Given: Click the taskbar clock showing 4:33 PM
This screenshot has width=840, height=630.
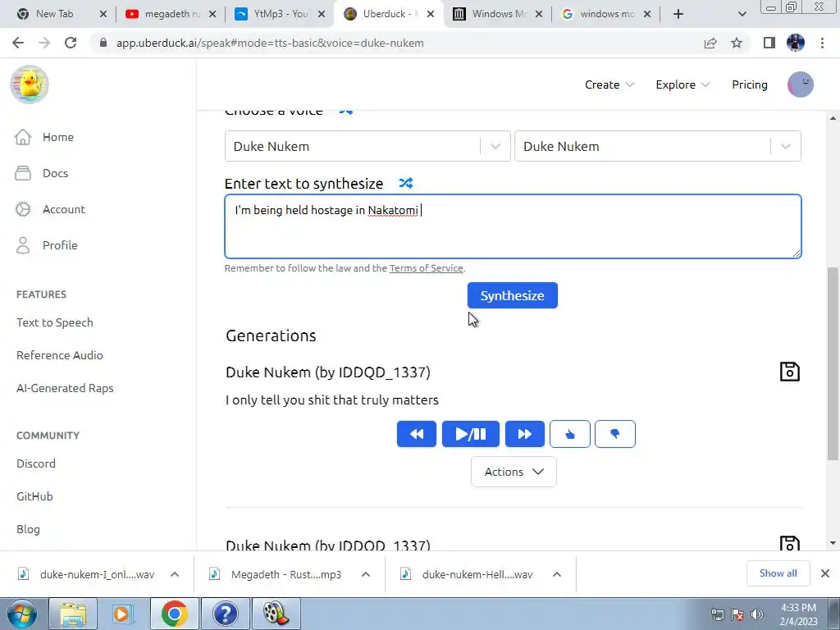Looking at the screenshot, I should (x=799, y=614).
